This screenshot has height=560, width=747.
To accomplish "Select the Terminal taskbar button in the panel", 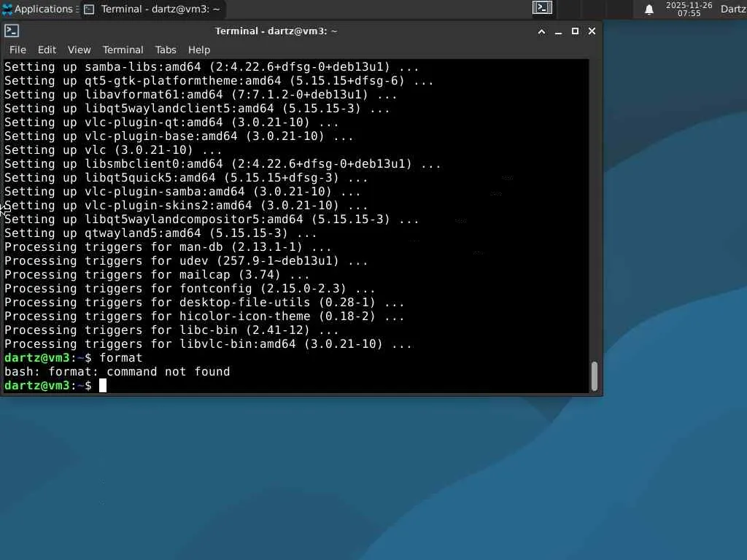I will tap(152, 9).
